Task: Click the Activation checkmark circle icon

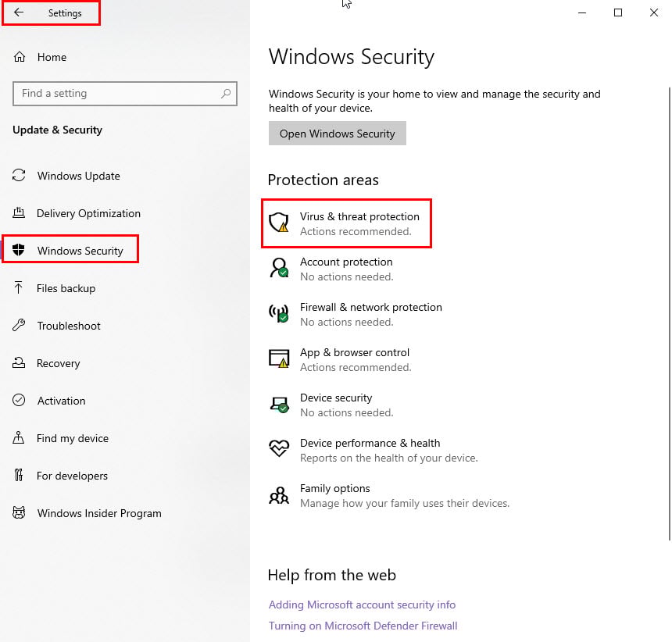Action: pos(19,400)
